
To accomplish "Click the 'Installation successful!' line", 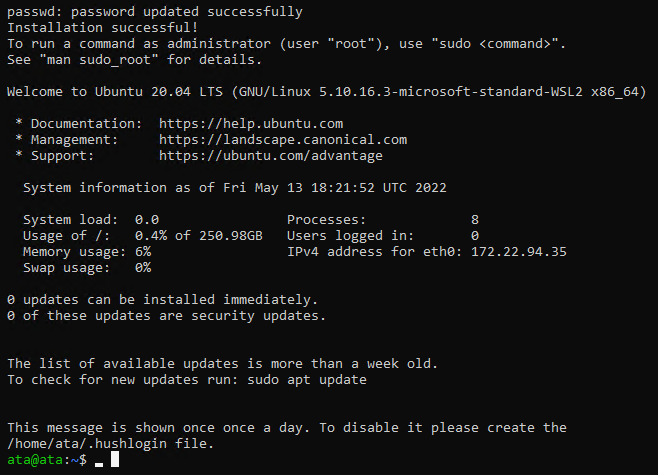I will point(102,28).
